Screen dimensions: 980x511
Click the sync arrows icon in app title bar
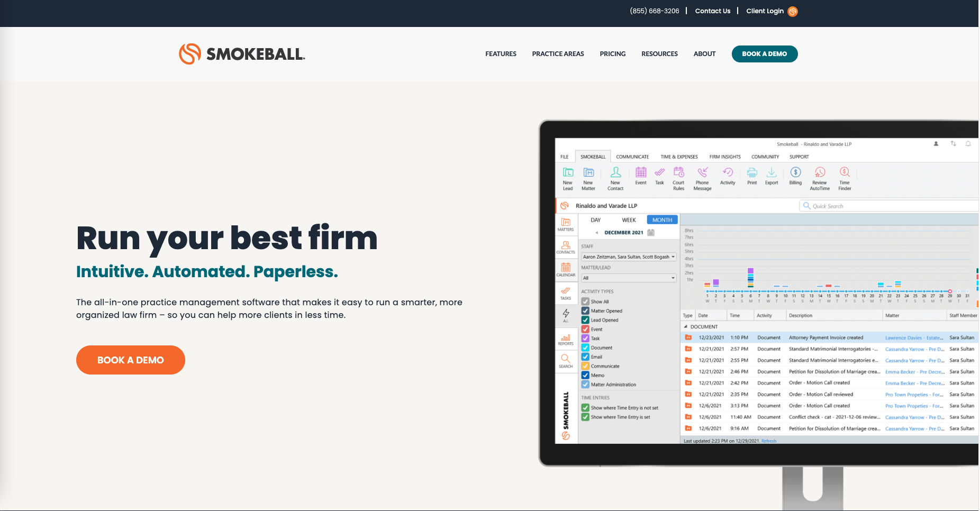pyautogui.click(x=953, y=144)
